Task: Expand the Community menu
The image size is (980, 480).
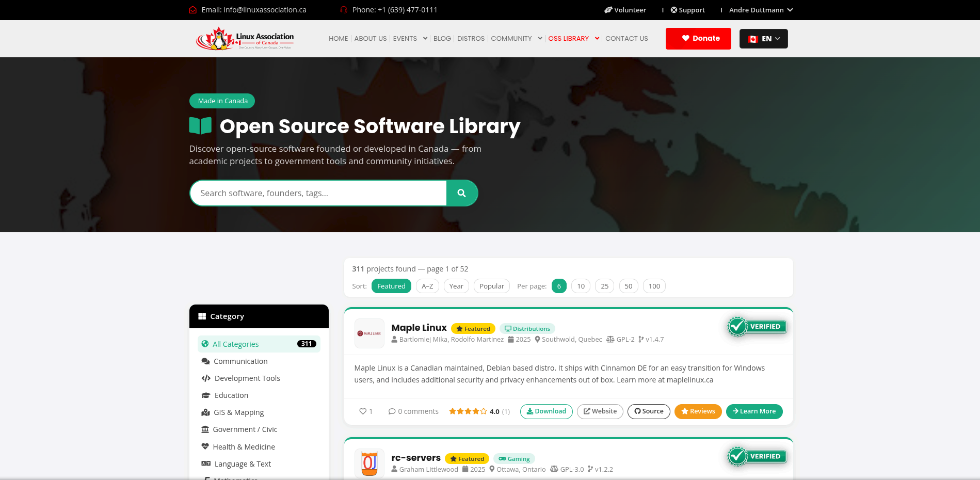Action: coord(517,39)
